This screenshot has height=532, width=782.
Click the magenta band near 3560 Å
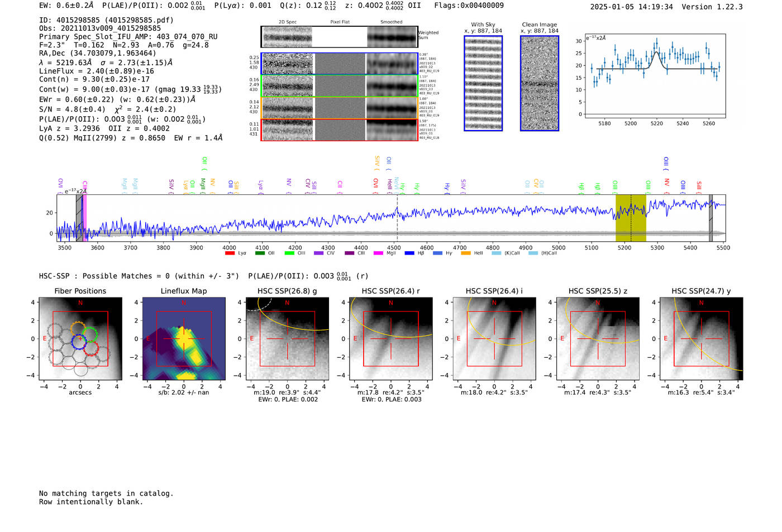[84, 218]
